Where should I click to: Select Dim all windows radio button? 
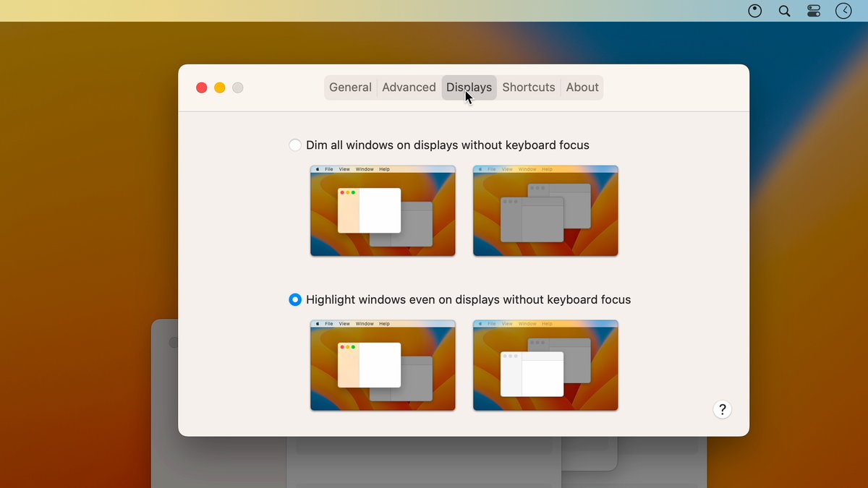(295, 145)
